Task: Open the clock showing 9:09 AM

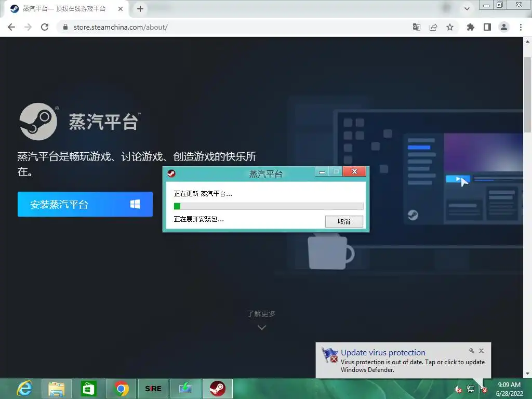Action: point(509,389)
